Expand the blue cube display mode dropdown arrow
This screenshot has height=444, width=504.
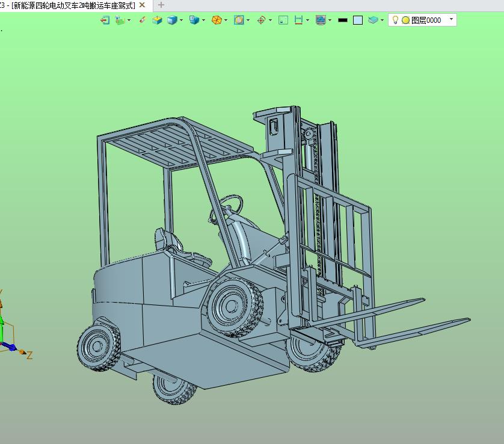point(182,20)
